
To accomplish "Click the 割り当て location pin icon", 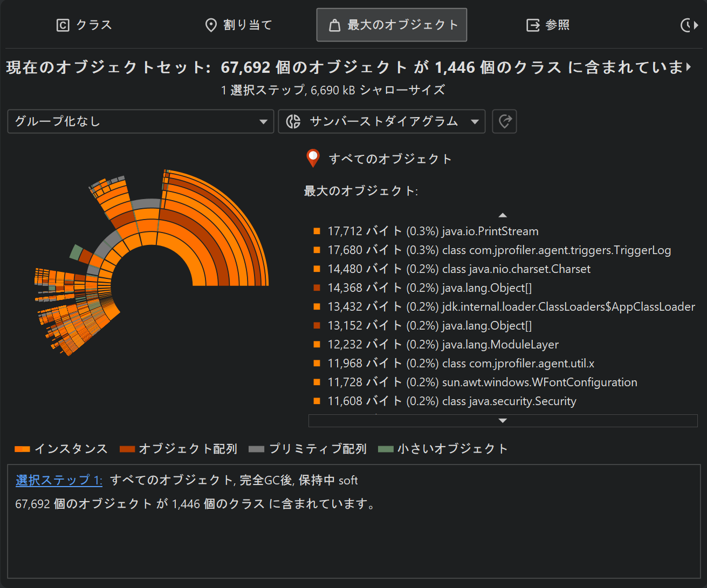I will click(x=211, y=25).
